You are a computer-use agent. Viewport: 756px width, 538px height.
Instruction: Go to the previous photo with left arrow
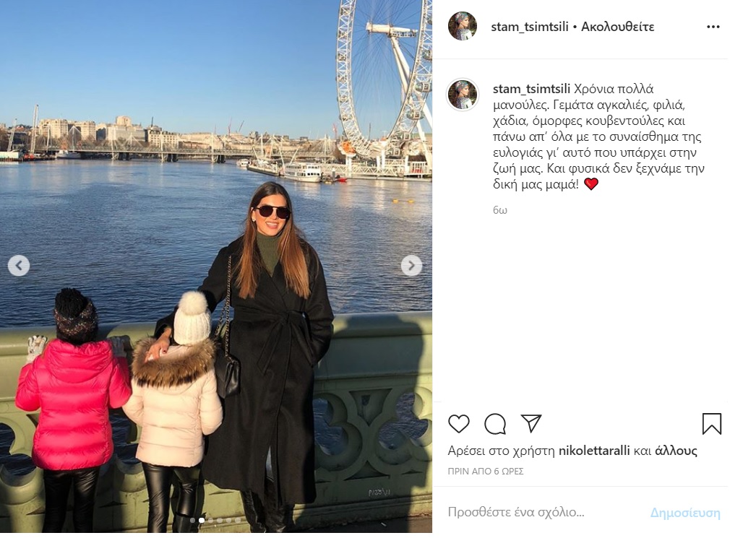pos(19,265)
